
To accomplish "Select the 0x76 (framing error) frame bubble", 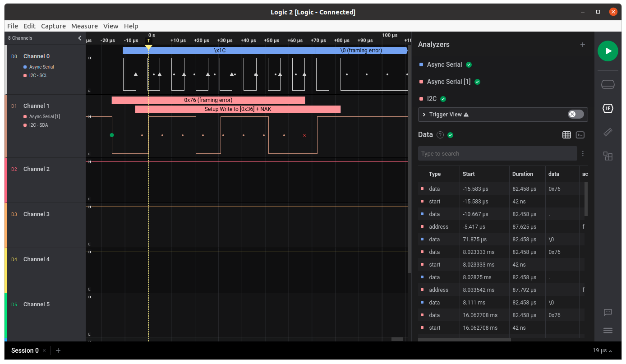I will pos(208,100).
